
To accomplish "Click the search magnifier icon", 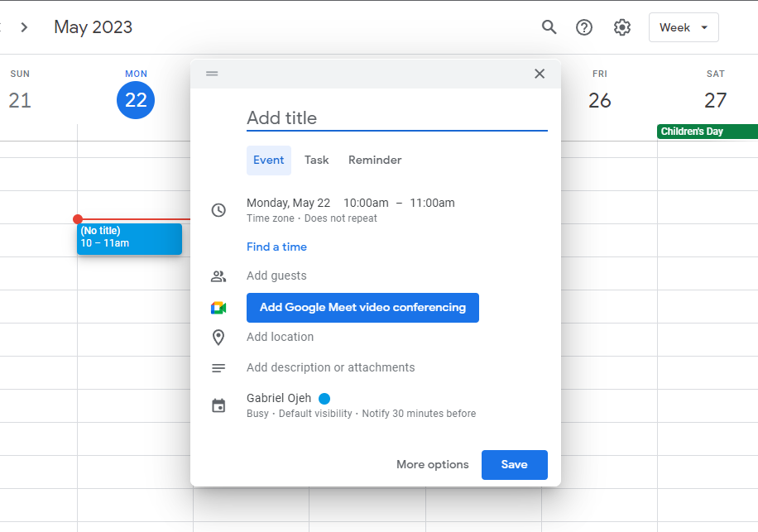I will tap(549, 27).
